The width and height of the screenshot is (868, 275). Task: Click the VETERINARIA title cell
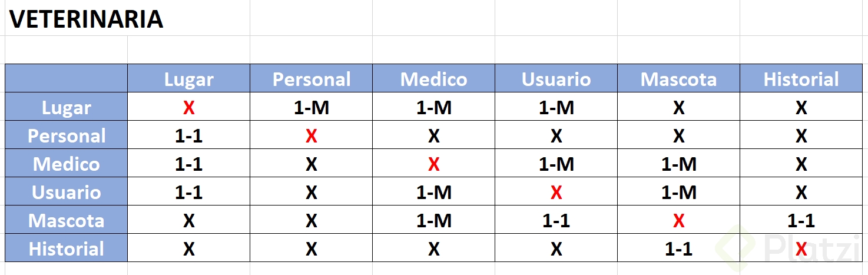coord(87,20)
